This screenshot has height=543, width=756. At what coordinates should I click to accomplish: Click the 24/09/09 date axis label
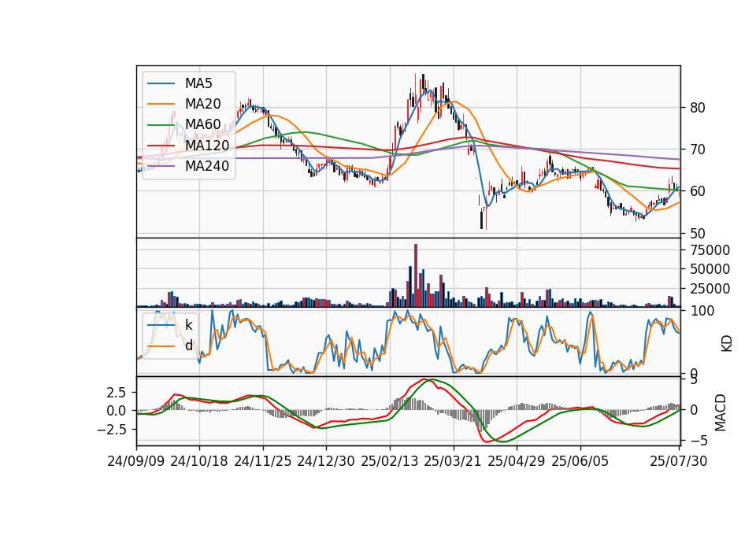click(x=136, y=461)
